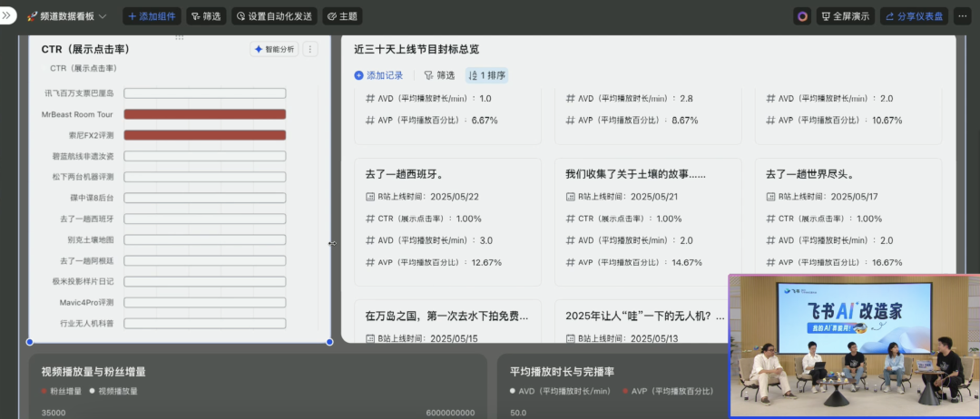The height and width of the screenshot is (419, 980).
Task: Select the 索尼FX2评测 red bar
Action: pyautogui.click(x=205, y=135)
